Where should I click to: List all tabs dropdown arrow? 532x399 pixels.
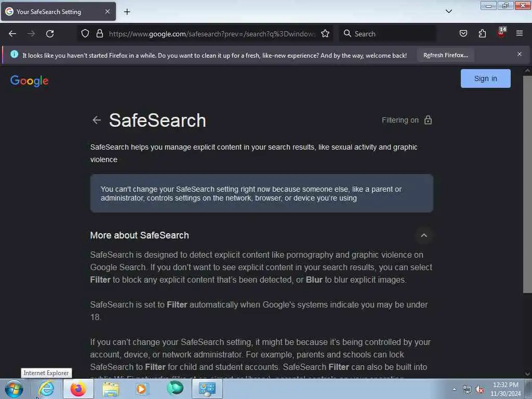coord(449,11)
